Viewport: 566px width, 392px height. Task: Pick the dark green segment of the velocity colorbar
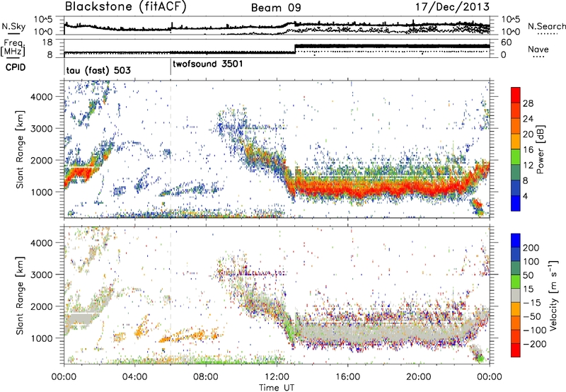pos(516,268)
